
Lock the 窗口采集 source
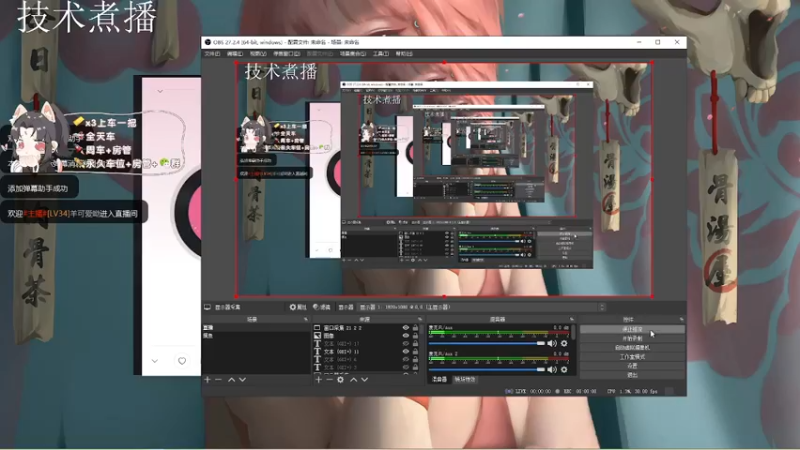click(x=415, y=328)
